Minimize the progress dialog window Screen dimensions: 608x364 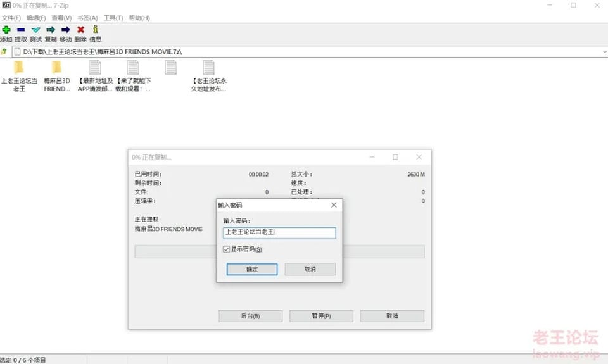point(372,157)
